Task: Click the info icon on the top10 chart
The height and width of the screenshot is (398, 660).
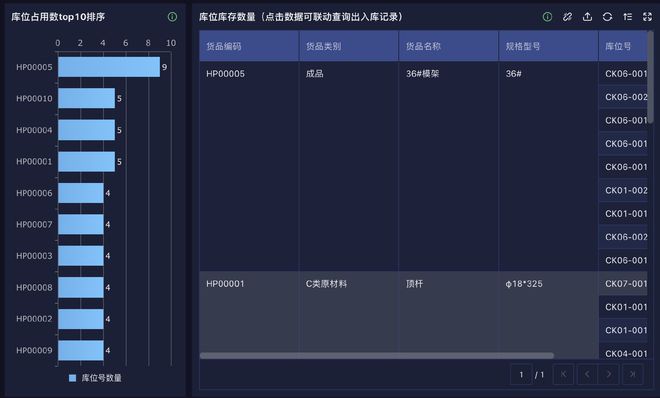Action: point(172,17)
